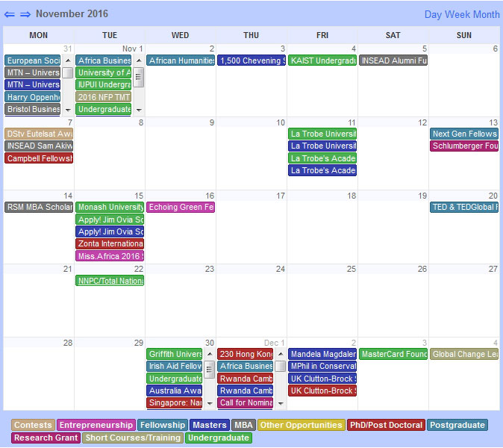
Task: Switch to Week view
Action: point(459,14)
